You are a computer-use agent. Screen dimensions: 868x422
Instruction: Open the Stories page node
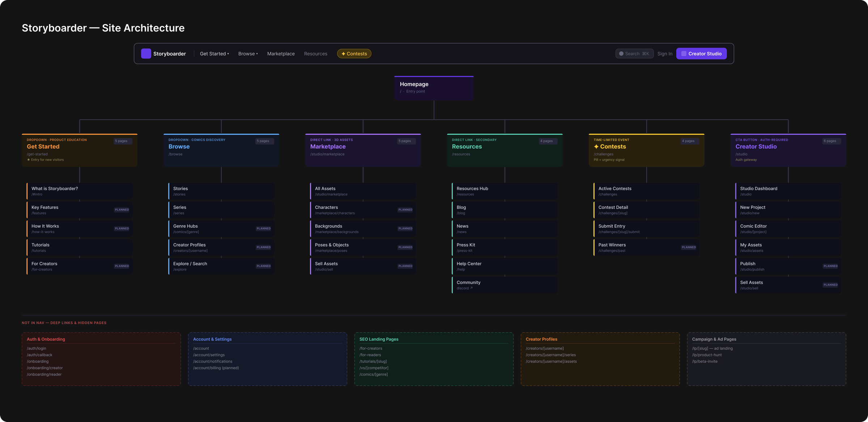click(221, 191)
